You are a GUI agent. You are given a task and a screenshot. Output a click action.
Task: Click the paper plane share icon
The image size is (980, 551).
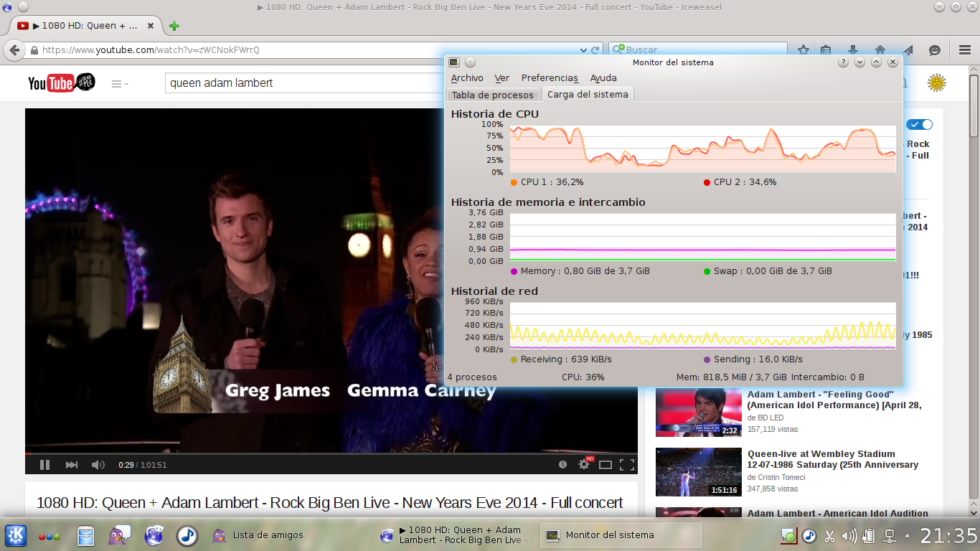(908, 50)
